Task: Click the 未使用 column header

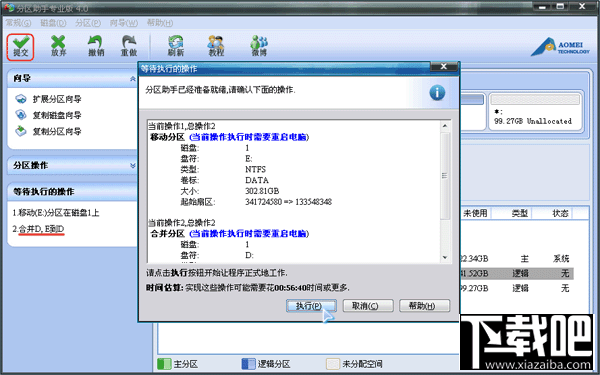Action: coord(475,214)
